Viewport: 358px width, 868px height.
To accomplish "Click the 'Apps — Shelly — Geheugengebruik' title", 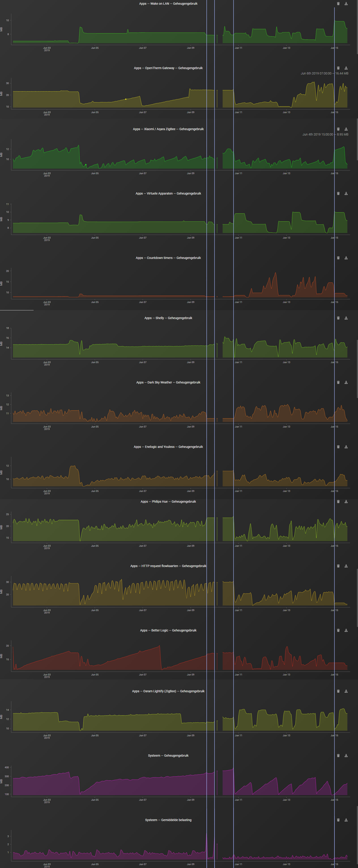I will pyautogui.click(x=168, y=318).
